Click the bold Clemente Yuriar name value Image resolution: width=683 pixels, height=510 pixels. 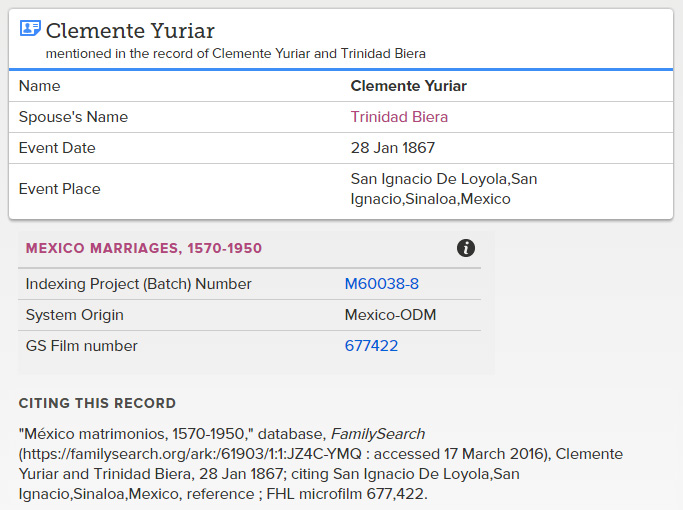click(408, 86)
